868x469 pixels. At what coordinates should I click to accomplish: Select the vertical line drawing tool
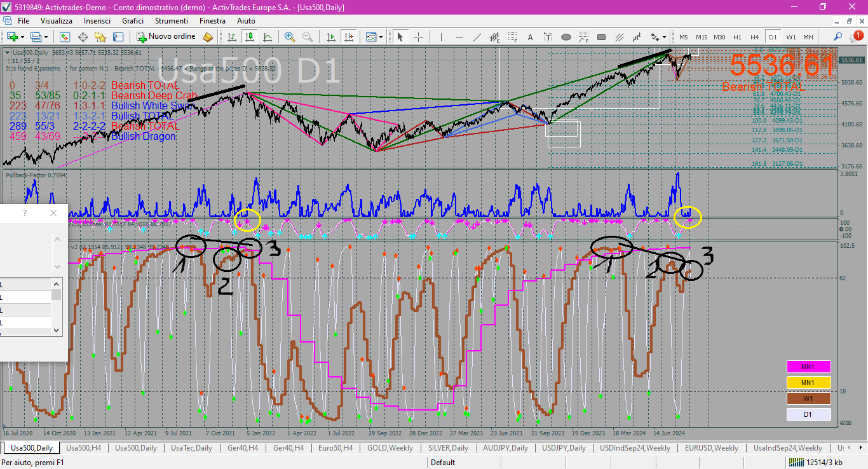point(442,37)
